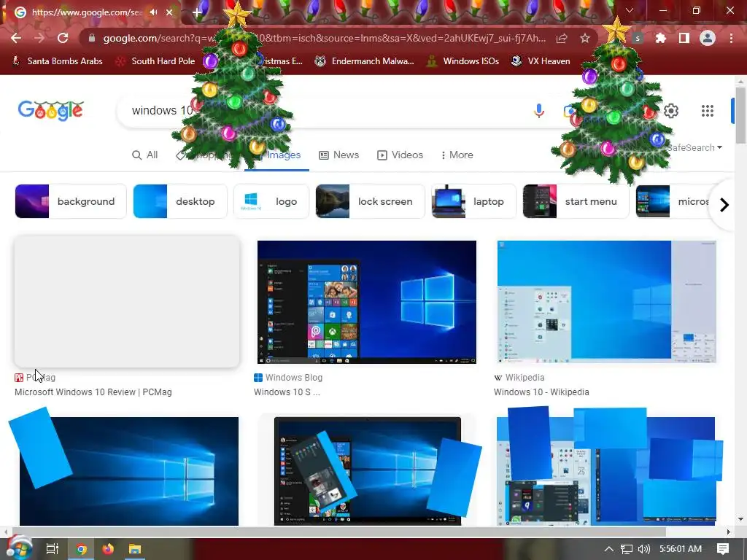747x560 pixels.
Task: Open the tab search dropdown chevron
Action: (630, 10)
